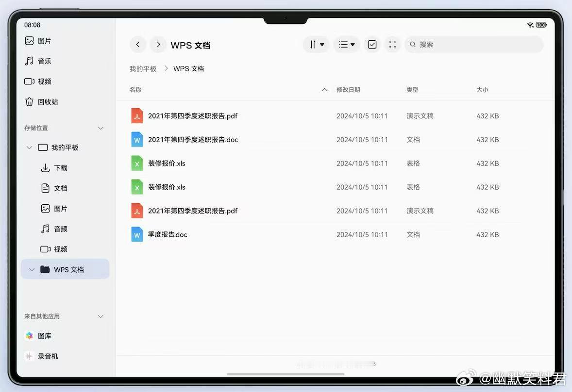Click the date cell in 季度报告.doc row
The image size is (572, 392).
pos(362,235)
